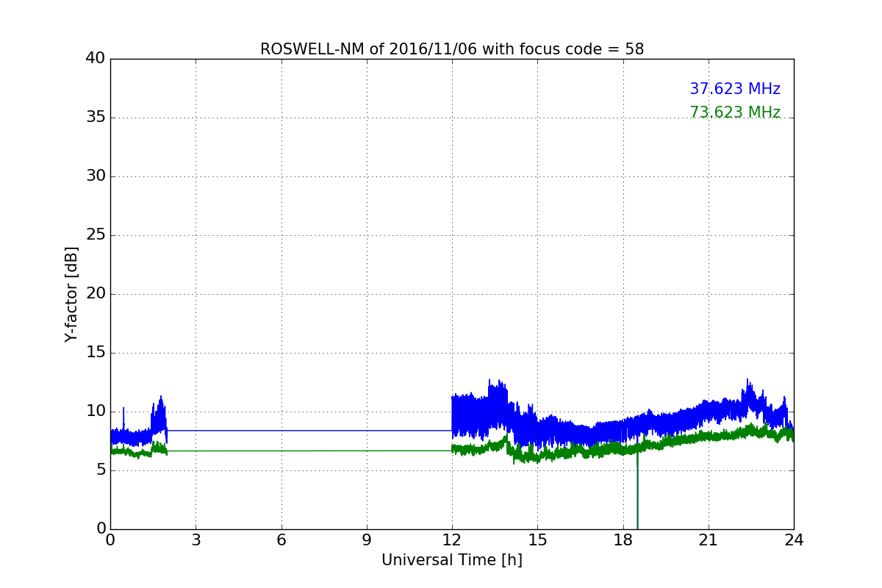Screen dimensions: 882x588
Task: Click the flat blue line segment during data gap
Action: (x=309, y=431)
